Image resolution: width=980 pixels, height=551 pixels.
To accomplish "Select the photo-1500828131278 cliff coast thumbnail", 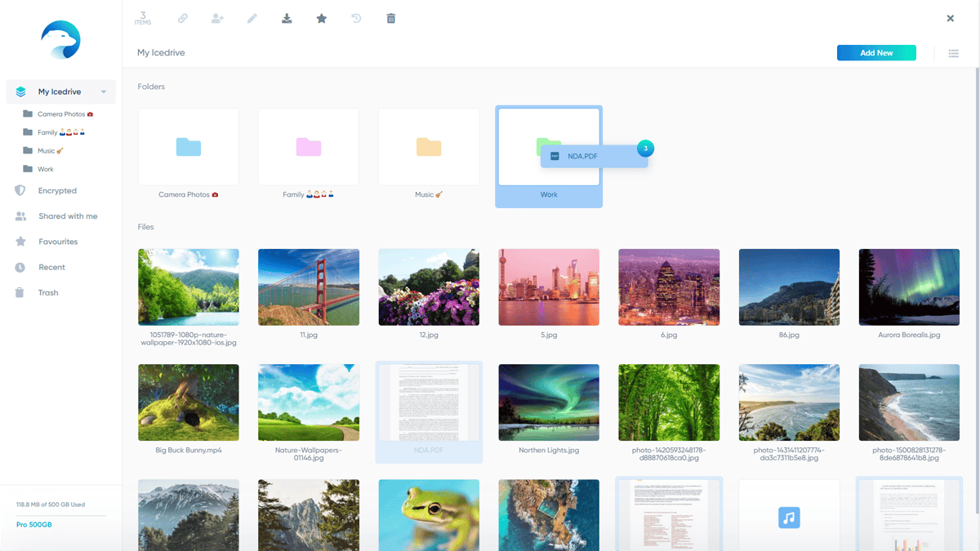I will pos(909,402).
